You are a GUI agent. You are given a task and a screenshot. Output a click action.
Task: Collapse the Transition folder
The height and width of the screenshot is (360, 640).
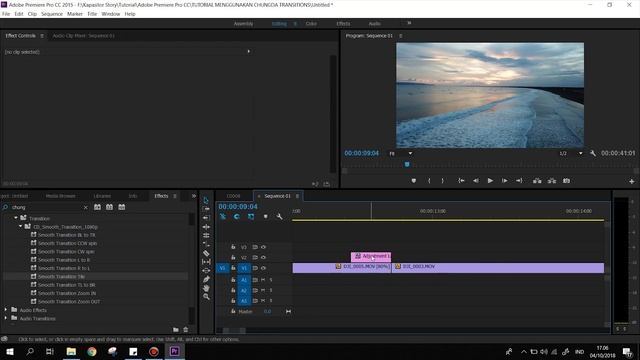[x=16, y=218]
